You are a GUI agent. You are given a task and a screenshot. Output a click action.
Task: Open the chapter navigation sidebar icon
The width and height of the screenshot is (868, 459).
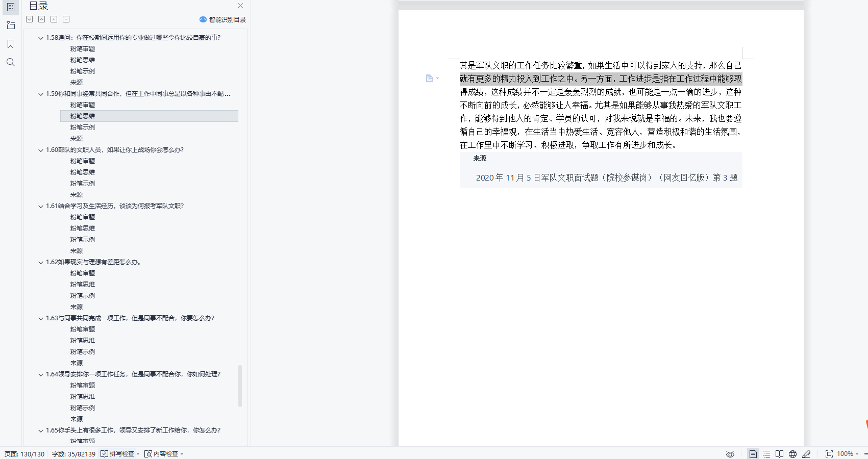click(10, 25)
